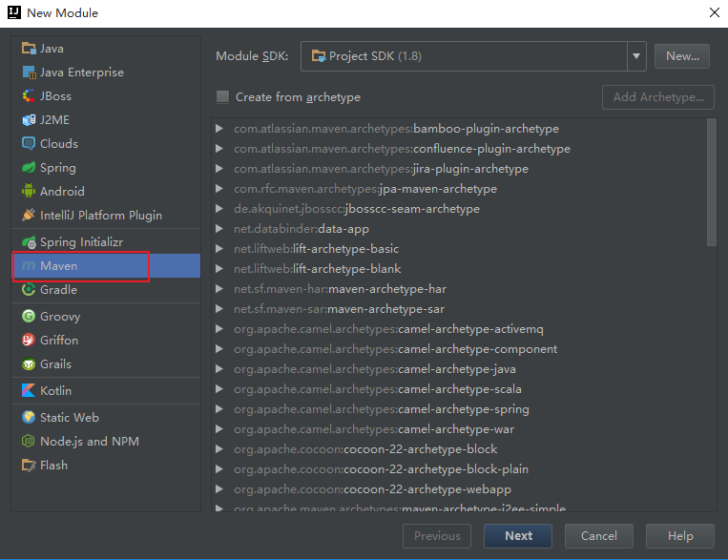Pick the Android robot icon
Image resolution: width=728 pixels, height=560 pixels.
29,191
